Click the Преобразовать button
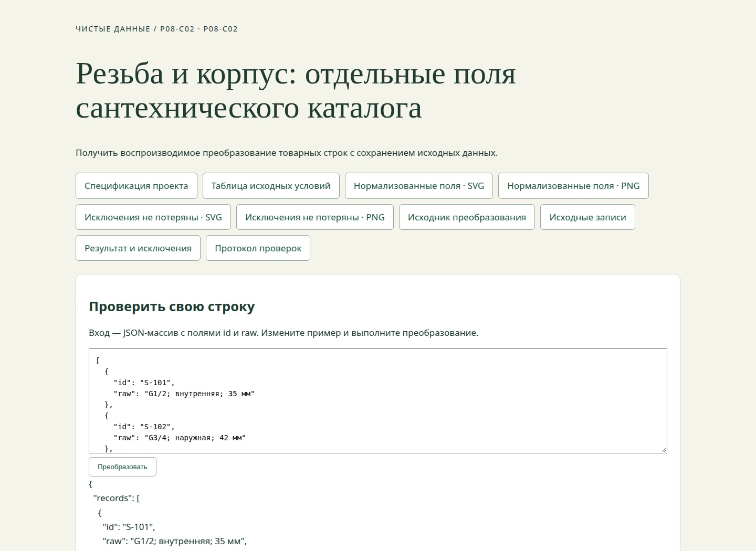The image size is (756, 551). 122,467
